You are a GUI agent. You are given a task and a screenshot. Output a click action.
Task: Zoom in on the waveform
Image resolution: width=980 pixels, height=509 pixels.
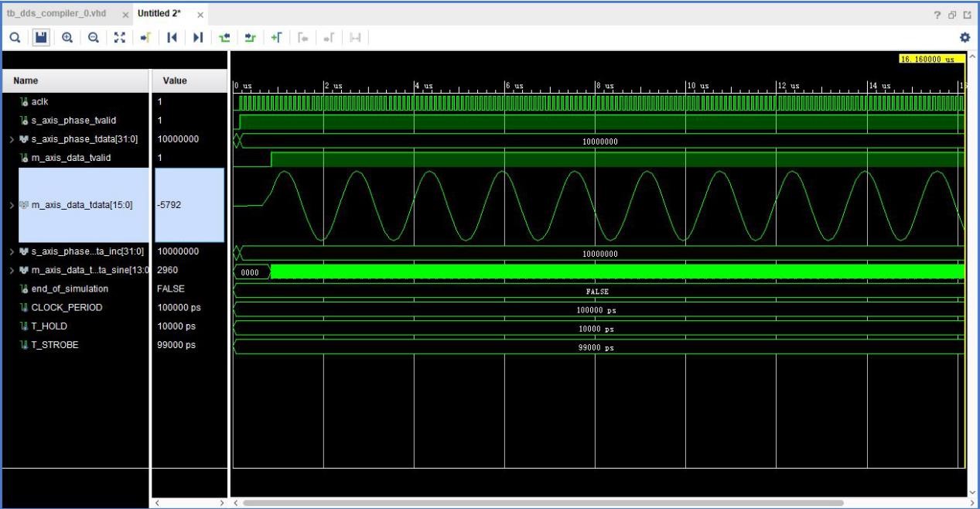(67, 35)
